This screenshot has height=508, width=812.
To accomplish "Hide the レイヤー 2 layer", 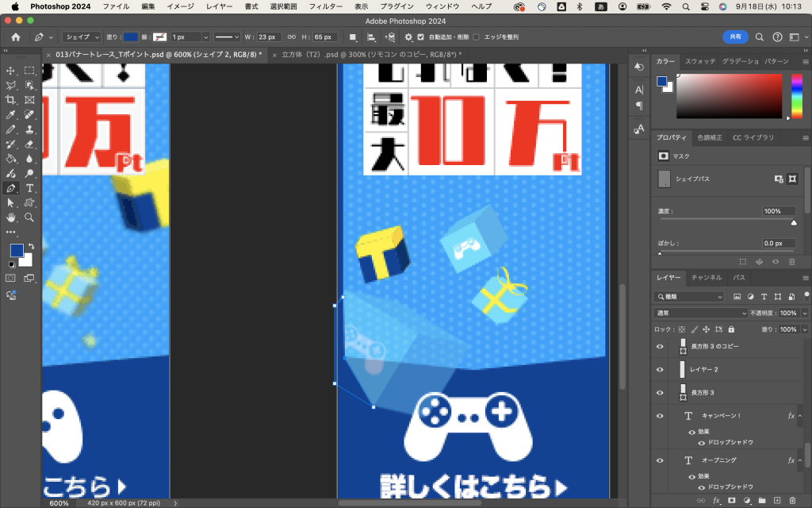I will click(660, 369).
